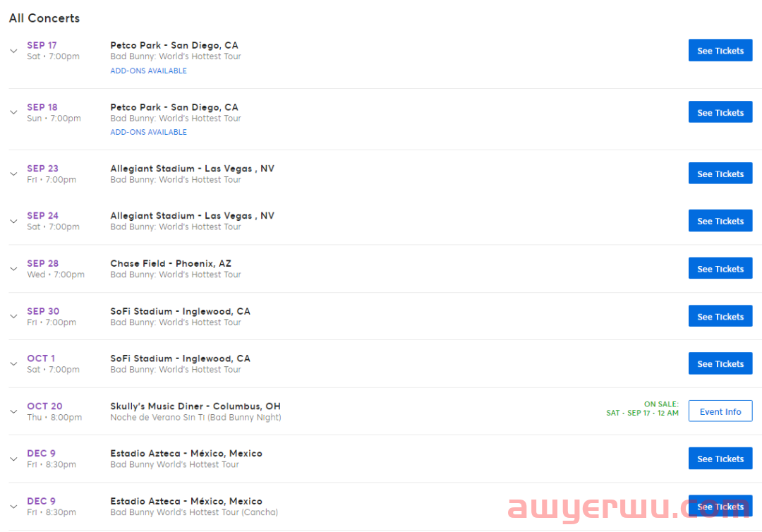Viewport: 762px width, 532px height.
Task: See Tickets for Estadio Azteca Cancha show
Action: (x=720, y=507)
